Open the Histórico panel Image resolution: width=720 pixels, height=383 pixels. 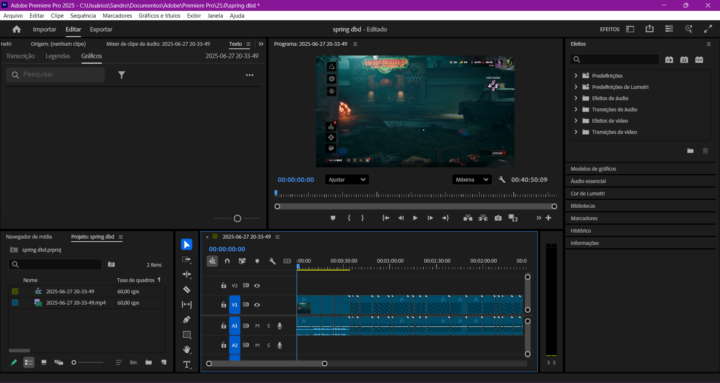[580, 231]
